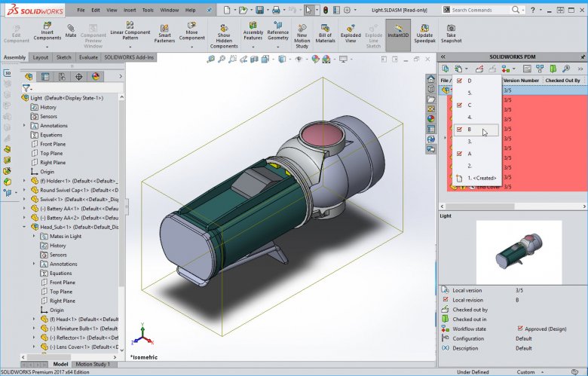Expand the Swivel<1> component

(x=25, y=199)
